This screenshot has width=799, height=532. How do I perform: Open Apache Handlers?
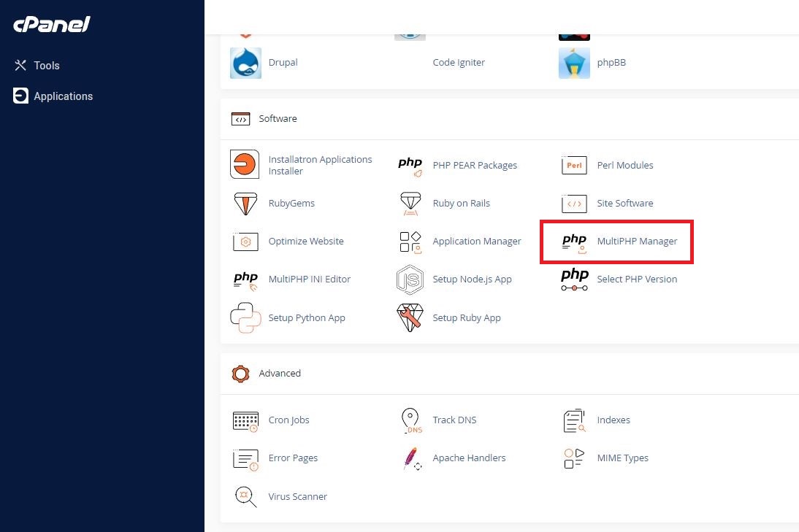470,458
